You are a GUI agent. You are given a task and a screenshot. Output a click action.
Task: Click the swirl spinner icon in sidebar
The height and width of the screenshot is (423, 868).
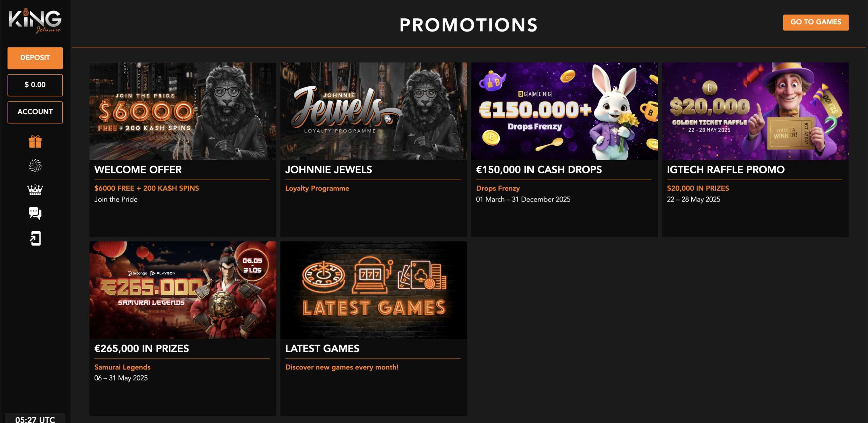35,166
